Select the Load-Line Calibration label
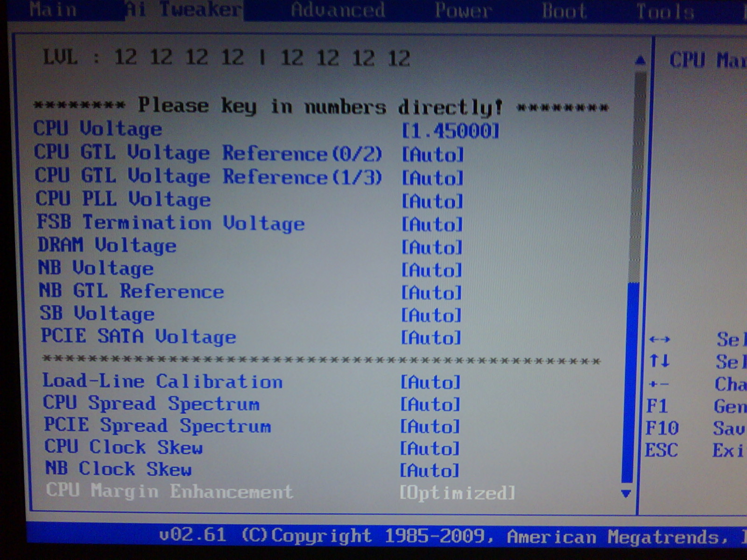Screen dimensions: 747x560 [x=162, y=381]
